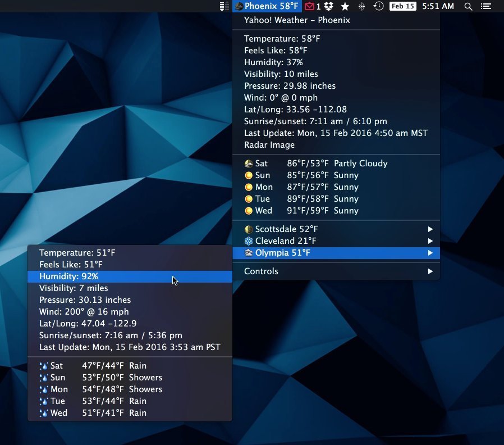Open the Olympia 51°F submenu

coord(336,253)
